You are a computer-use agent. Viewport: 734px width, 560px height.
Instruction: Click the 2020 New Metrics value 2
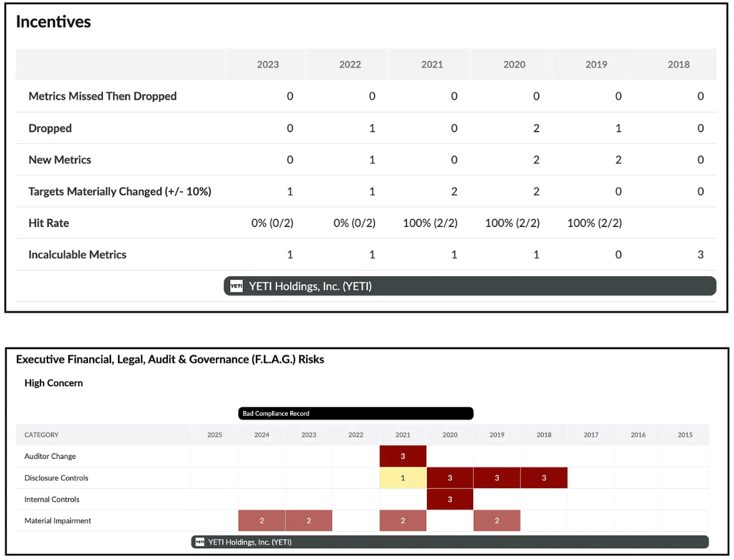pos(536,160)
